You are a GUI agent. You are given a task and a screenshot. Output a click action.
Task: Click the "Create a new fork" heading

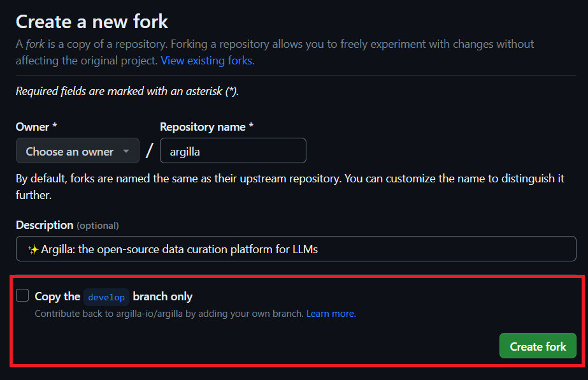[x=92, y=22]
